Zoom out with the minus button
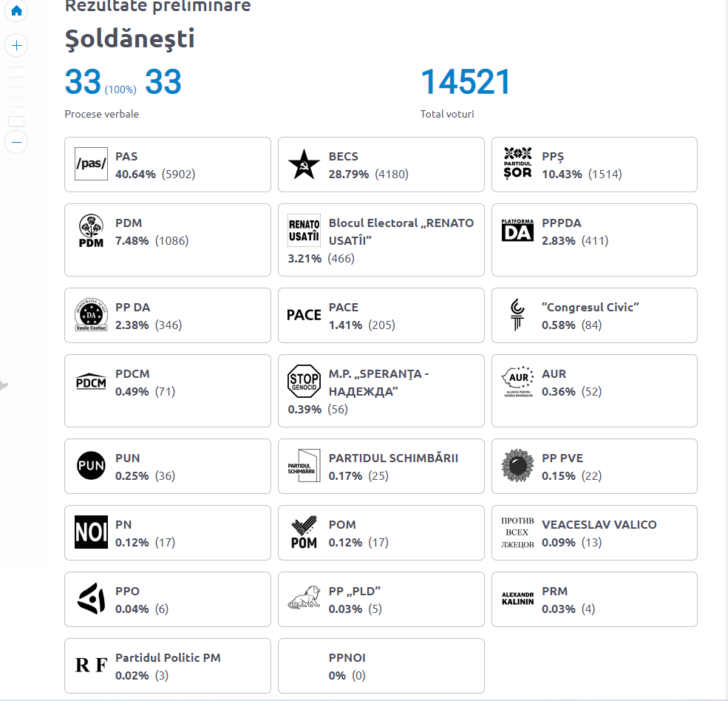 16,142
